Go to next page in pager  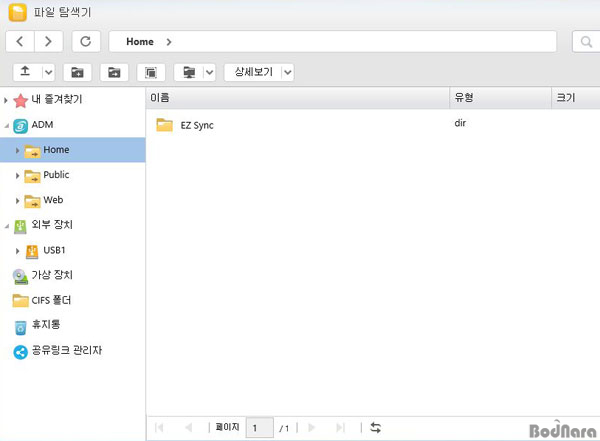[x=311, y=428]
